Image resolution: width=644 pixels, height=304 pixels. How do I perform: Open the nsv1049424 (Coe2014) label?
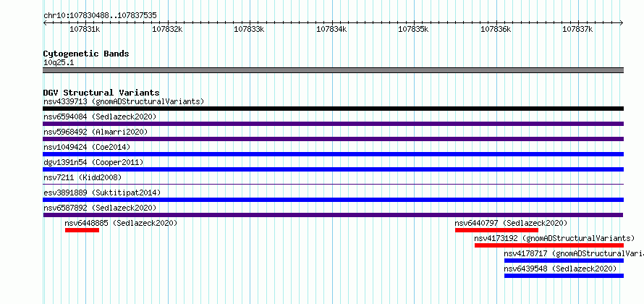coord(87,147)
